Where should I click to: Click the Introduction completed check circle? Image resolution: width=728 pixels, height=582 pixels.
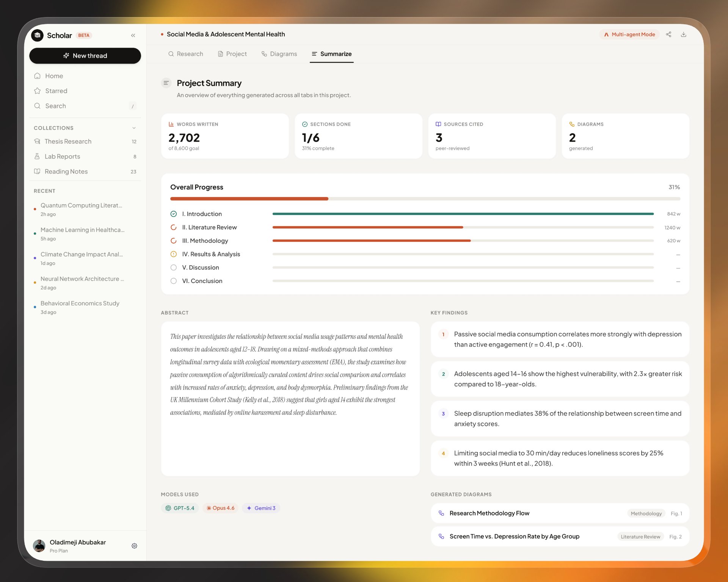pos(174,214)
